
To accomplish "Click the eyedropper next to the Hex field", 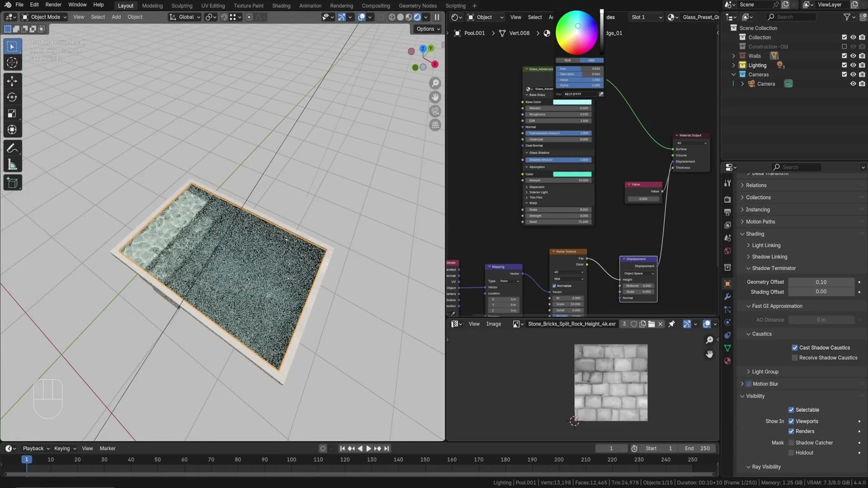I will [601, 94].
